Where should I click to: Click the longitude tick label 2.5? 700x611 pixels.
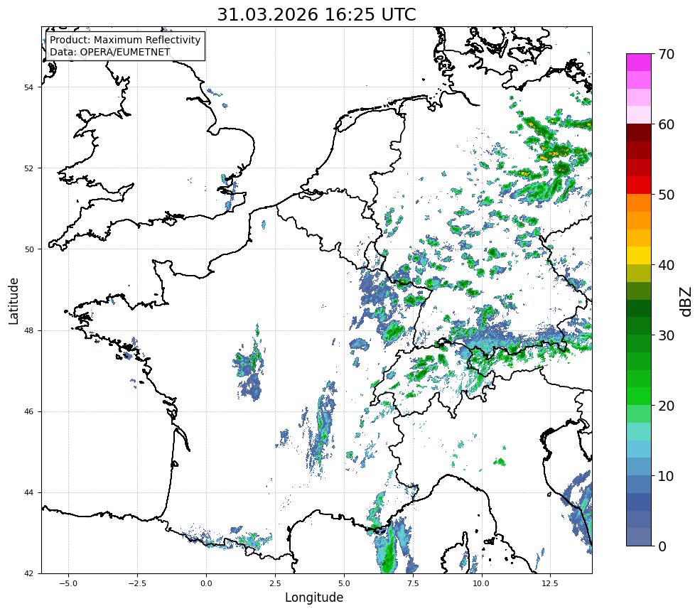pos(275,583)
